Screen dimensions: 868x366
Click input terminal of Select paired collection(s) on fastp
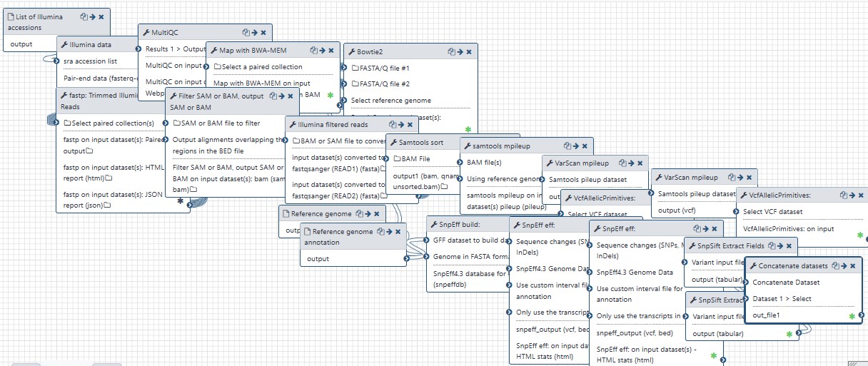(56, 123)
